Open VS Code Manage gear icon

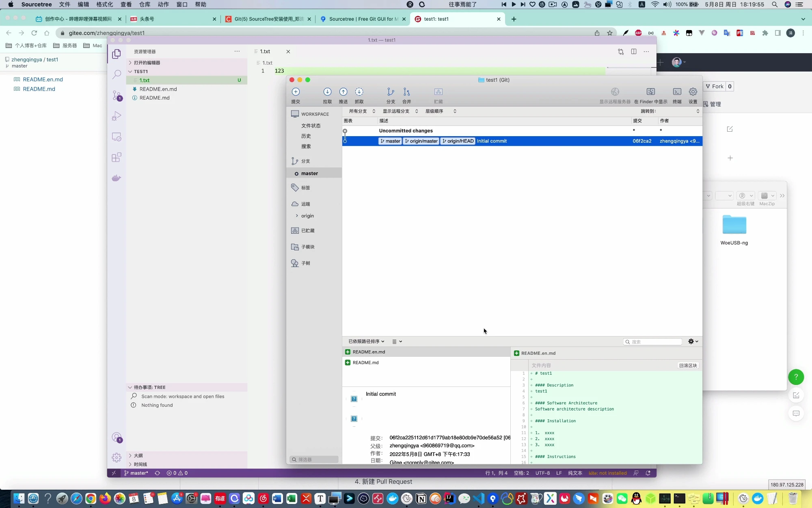[117, 458]
